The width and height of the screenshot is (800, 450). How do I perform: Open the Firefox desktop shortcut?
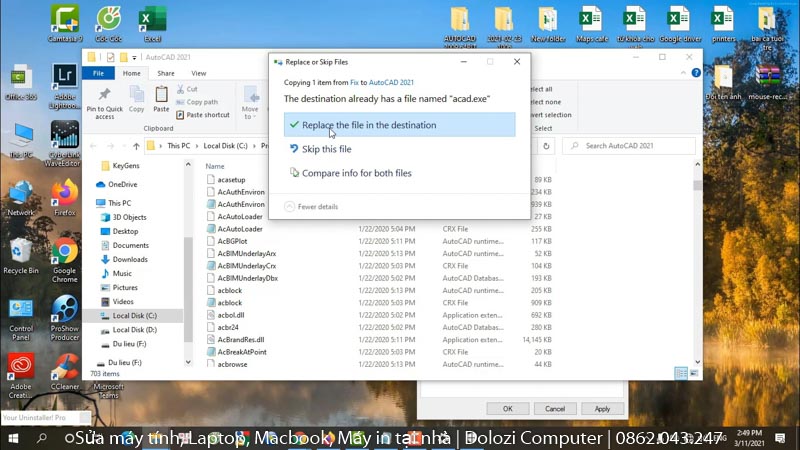coord(65,196)
